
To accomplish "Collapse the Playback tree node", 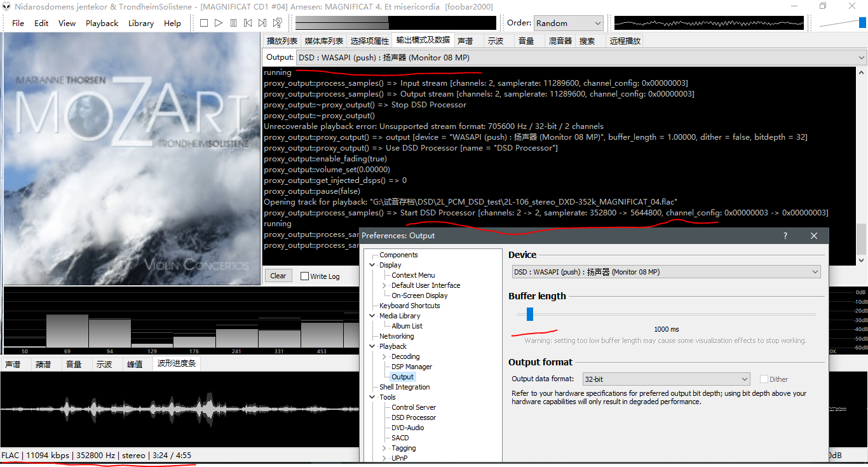I will point(373,346).
